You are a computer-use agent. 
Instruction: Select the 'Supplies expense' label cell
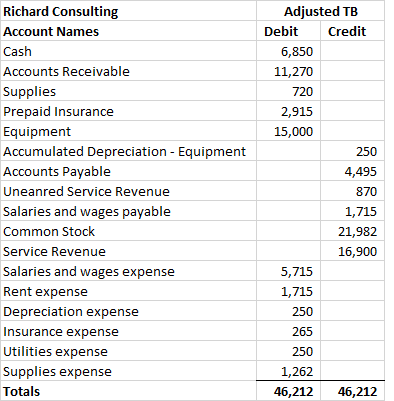128,371
